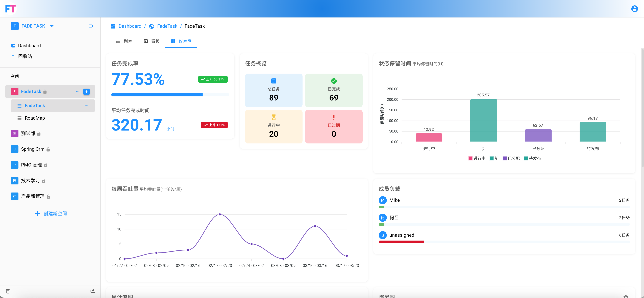The height and width of the screenshot is (298, 644).
Task: Click the task completion rate progress bar
Action: click(x=170, y=95)
